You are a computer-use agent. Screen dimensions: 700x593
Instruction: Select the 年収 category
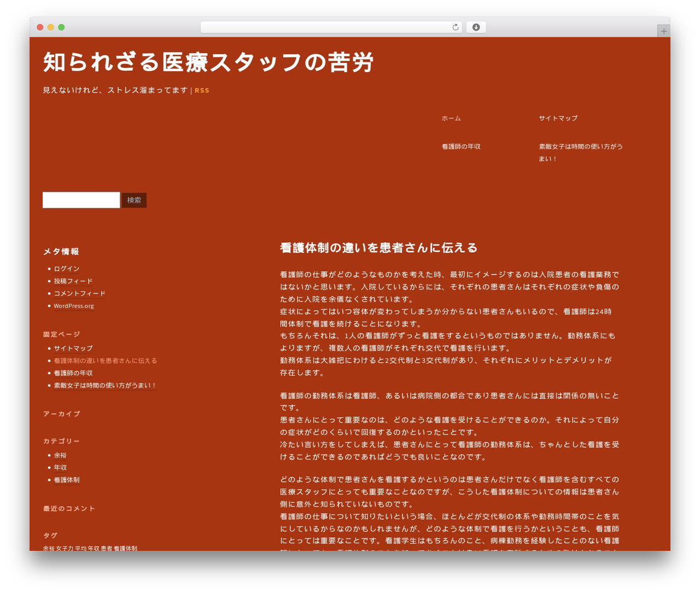pyautogui.click(x=60, y=468)
